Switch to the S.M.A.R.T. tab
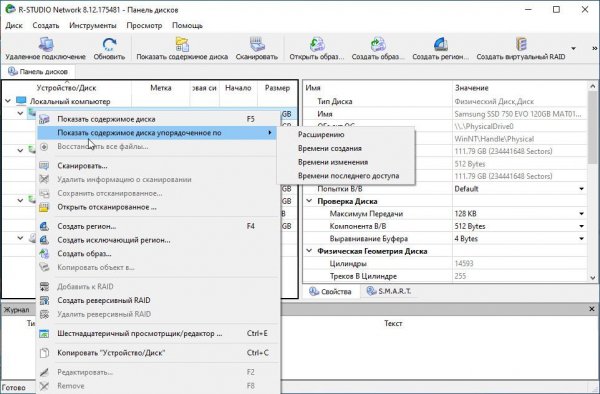 (389, 291)
